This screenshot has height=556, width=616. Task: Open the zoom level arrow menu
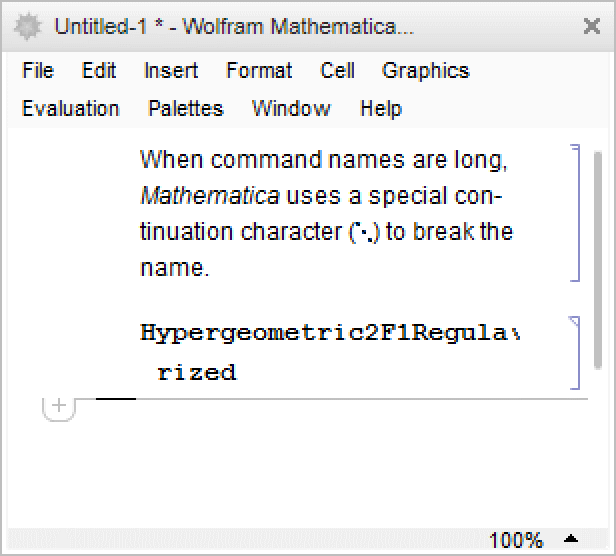click(x=570, y=540)
